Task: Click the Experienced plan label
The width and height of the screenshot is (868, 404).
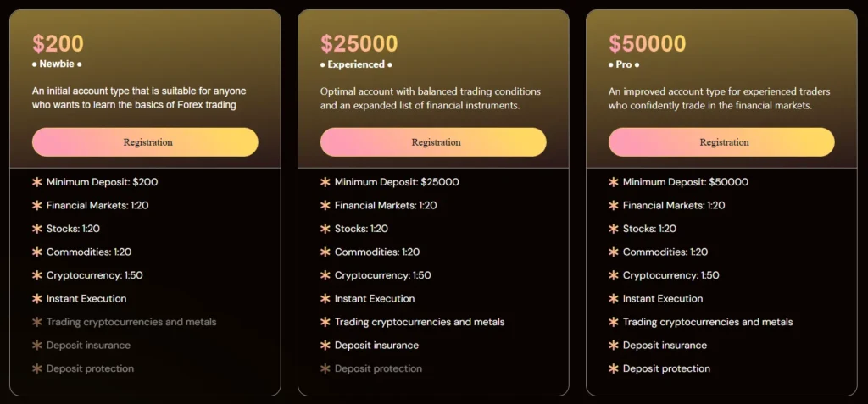Action: [x=356, y=64]
